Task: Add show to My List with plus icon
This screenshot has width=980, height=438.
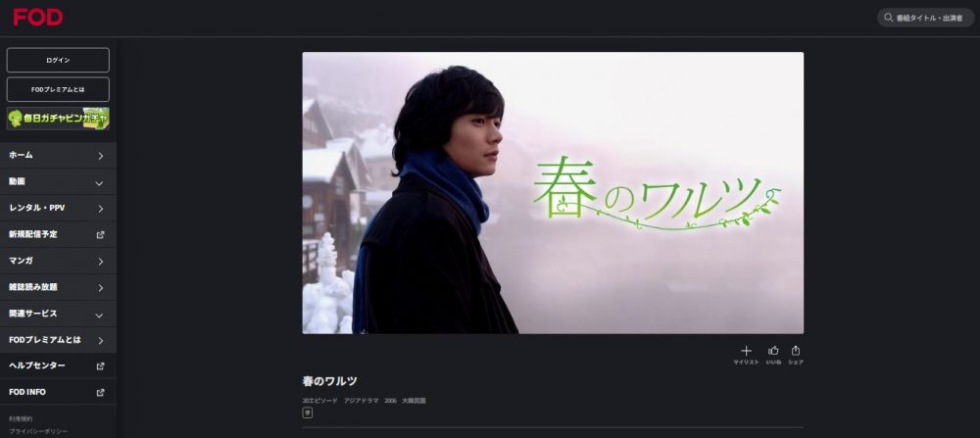Action: tap(746, 351)
